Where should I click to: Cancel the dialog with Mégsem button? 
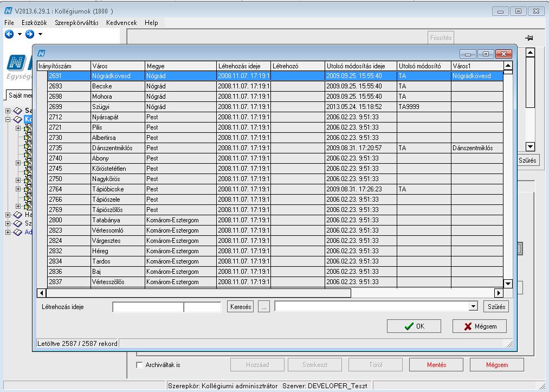479,326
